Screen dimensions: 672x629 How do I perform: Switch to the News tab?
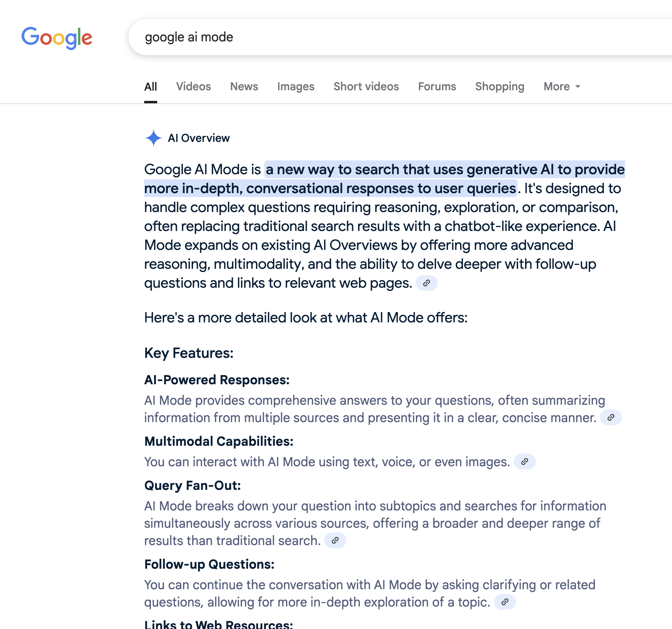(x=244, y=87)
